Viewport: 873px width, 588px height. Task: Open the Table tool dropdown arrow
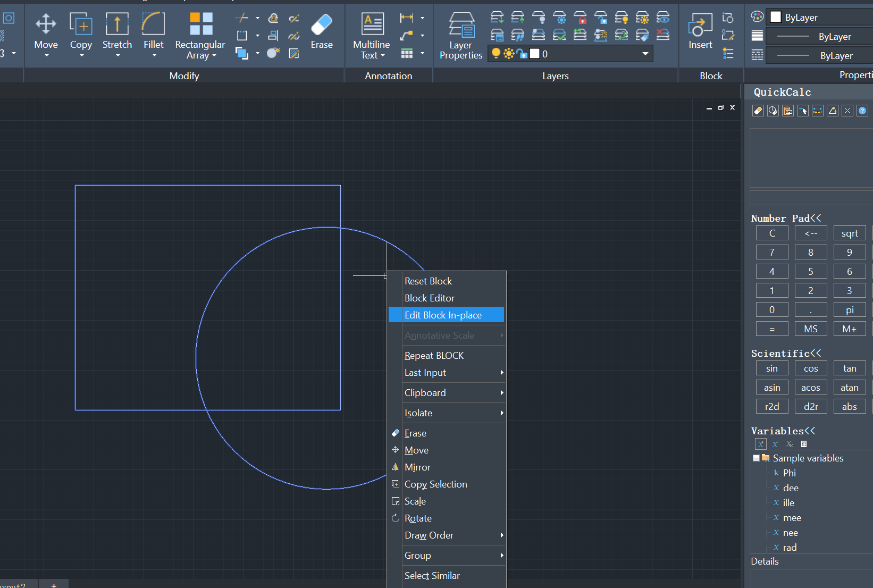[x=423, y=53]
